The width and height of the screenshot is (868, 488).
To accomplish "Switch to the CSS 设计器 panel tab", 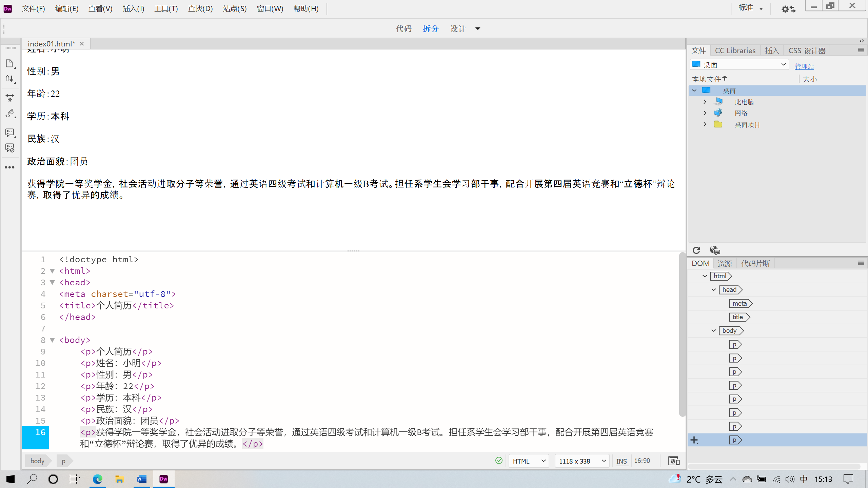I will click(807, 50).
